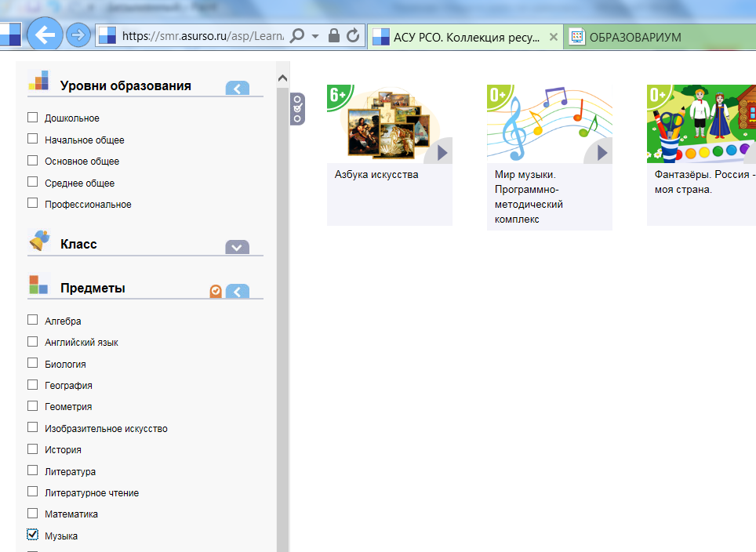Viewport: 756px width, 552px height.
Task: Click the Класс heading text
Action: [x=78, y=245]
